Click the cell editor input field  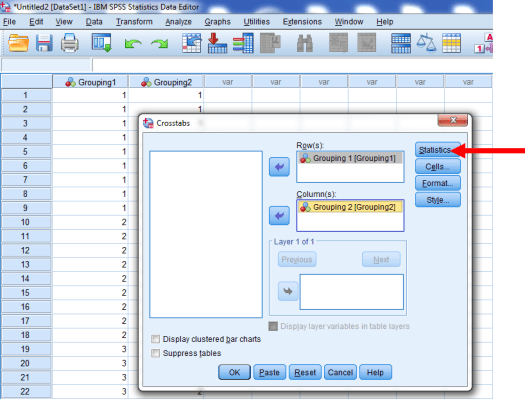coord(292,65)
